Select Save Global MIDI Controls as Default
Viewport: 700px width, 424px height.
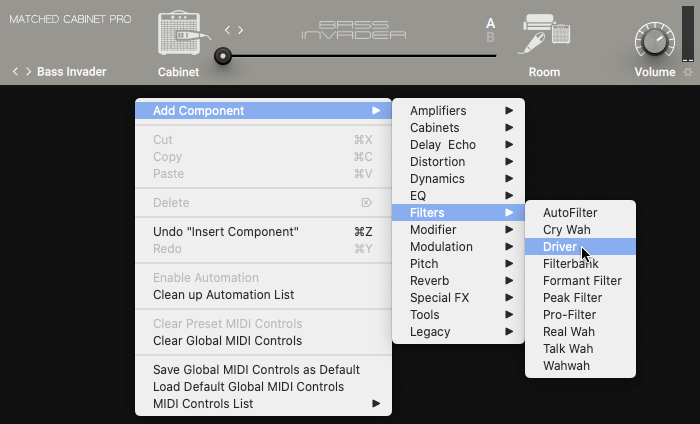tap(263, 370)
